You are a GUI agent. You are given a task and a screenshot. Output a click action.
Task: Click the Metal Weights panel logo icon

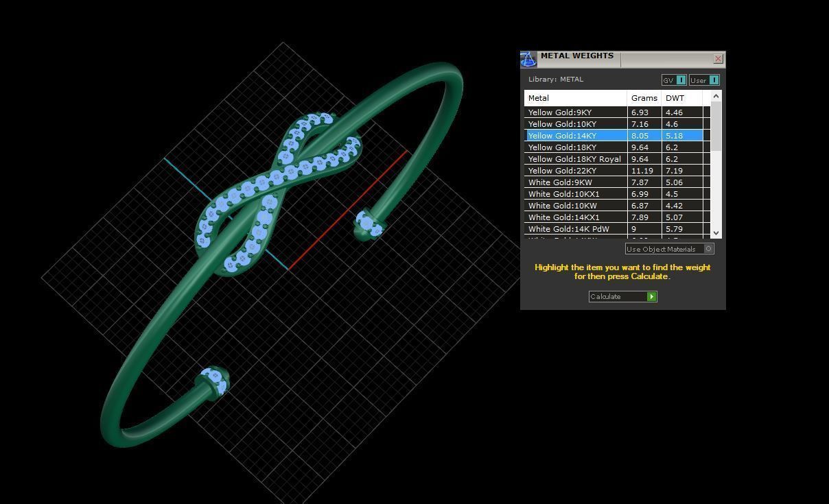point(528,59)
